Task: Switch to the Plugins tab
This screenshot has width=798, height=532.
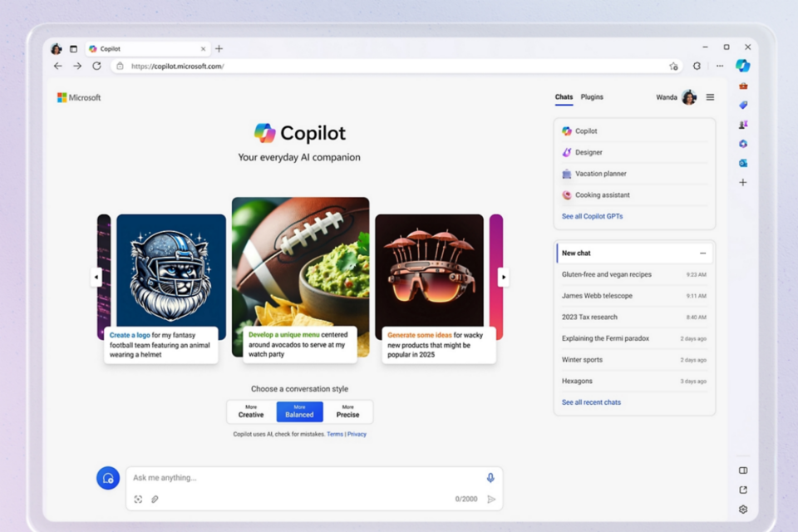Action: 592,97
